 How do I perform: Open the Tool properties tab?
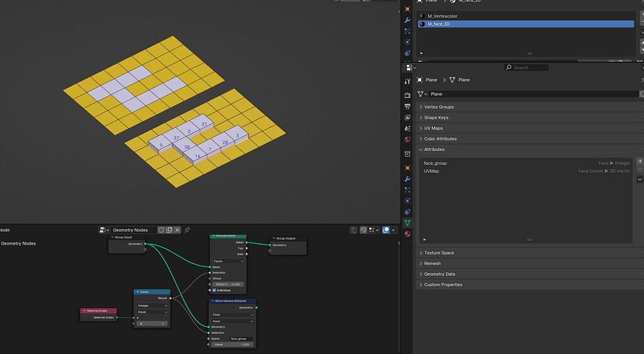pos(408,81)
